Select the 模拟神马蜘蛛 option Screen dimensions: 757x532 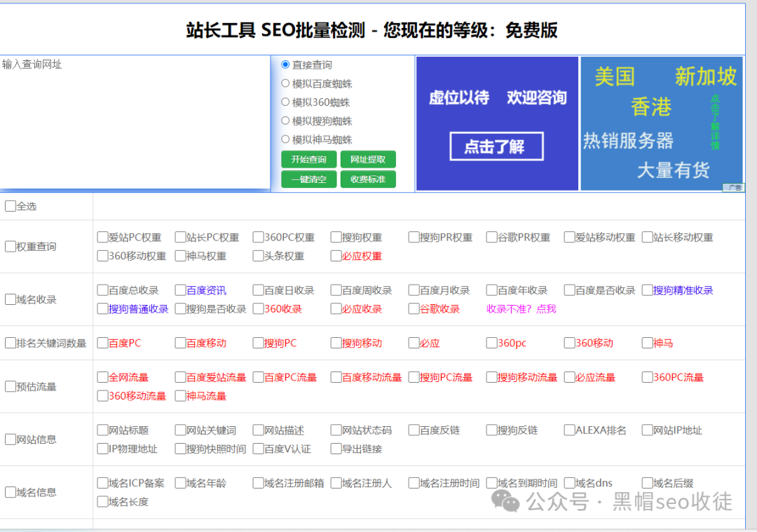coord(286,139)
